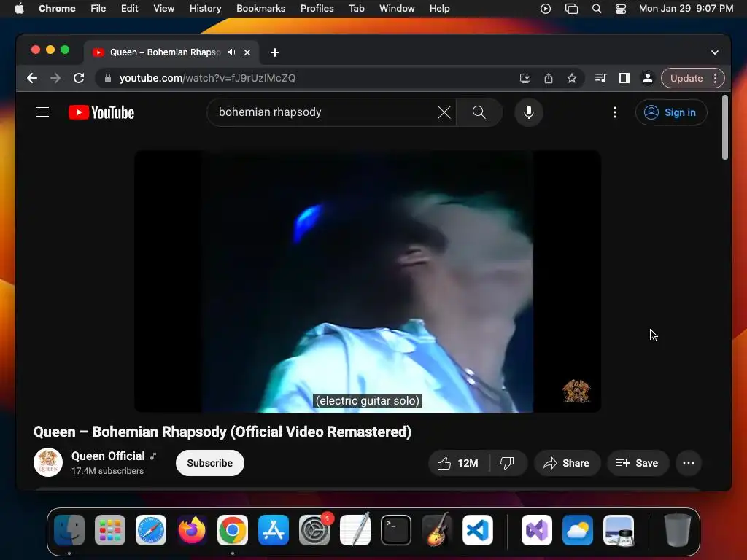
Task: Open the Trash in Dock
Action: [x=678, y=529]
